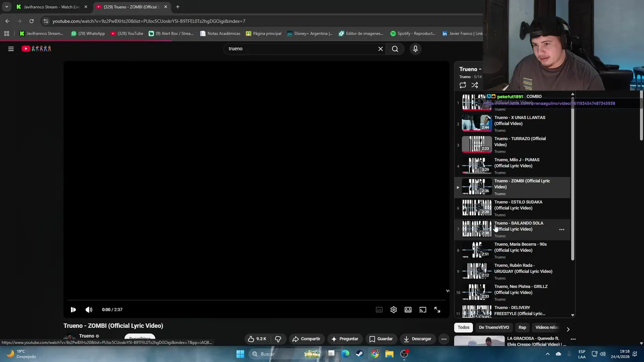644x362 pixels.
Task: Open the YouTube hamburger guide menu
Action: (x=11, y=49)
